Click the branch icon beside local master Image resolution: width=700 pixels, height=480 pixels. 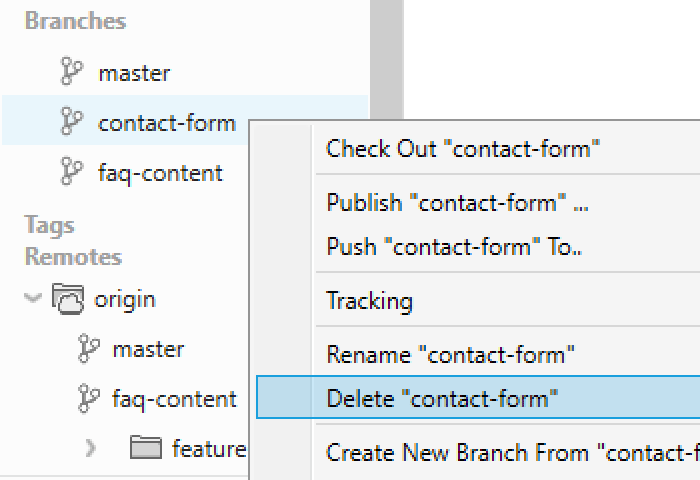72,73
